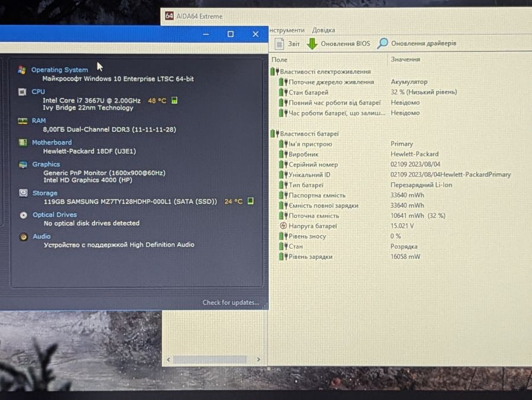532x400 pixels.
Task: Click the AIDA64 Extreme title bar icon
Action: coord(169,16)
